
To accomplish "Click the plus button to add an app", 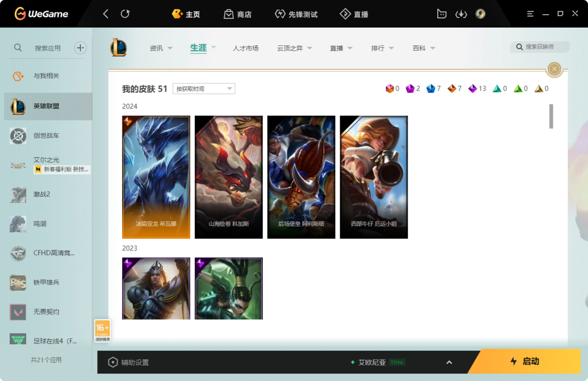I will (x=80, y=48).
